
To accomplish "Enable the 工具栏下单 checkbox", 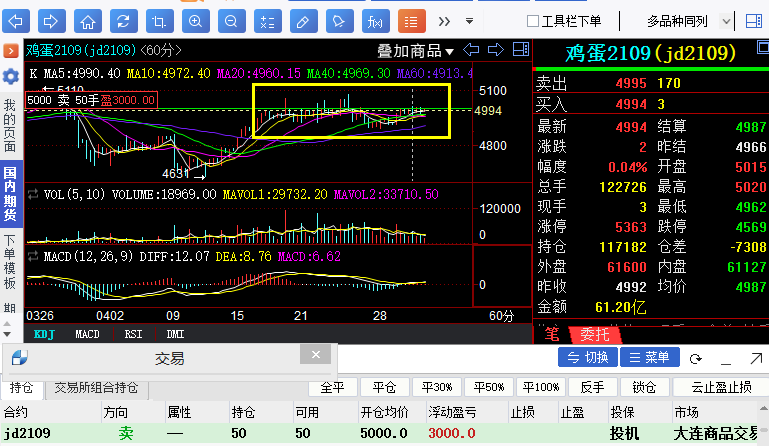I will 532,21.
